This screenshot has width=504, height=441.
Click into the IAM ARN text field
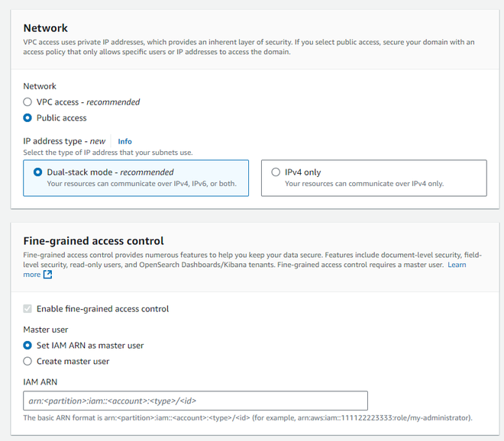(x=195, y=401)
